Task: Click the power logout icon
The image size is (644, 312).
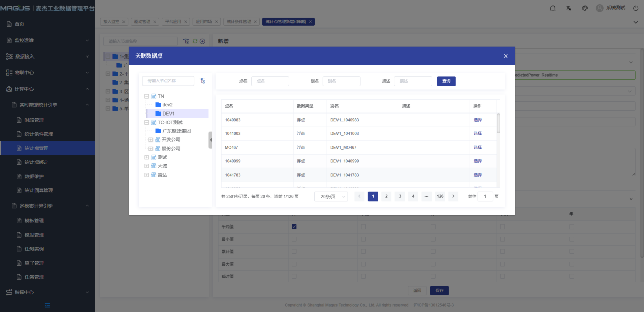Action: pyautogui.click(x=635, y=8)
